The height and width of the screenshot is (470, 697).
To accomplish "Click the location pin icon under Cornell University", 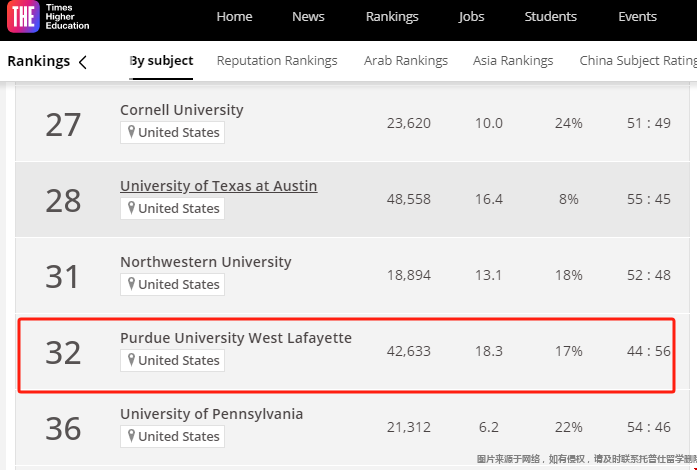I will click(131, 132).
